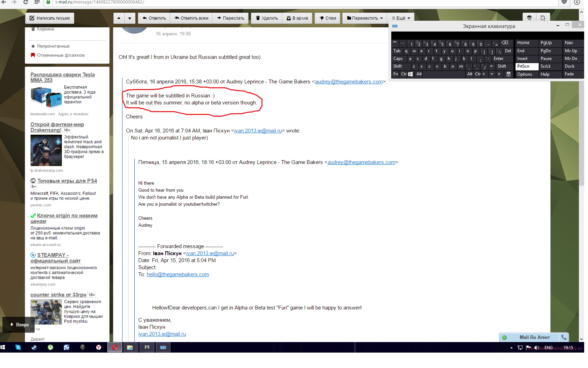
Task: Open Steam from the taskbar
Action: (x=34, y=347)
